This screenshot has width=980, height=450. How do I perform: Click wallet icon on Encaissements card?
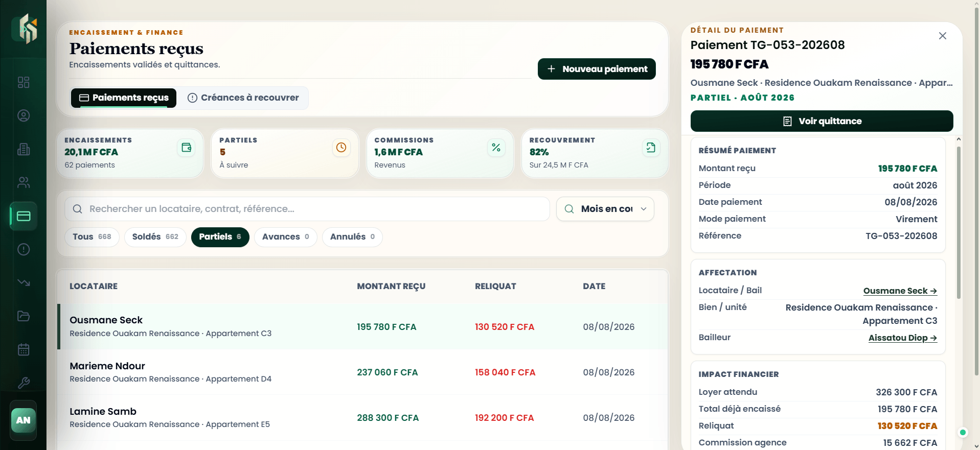[186, 148]
